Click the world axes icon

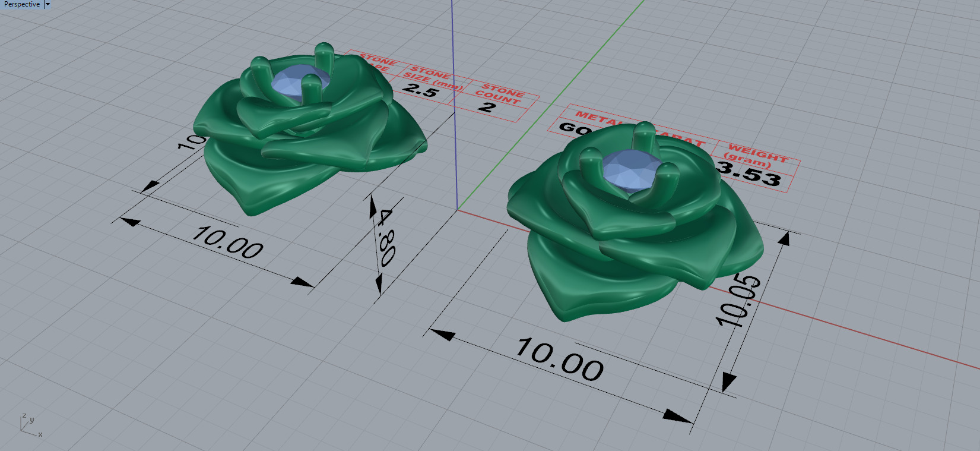pyautogui.click(x=31, y=425)
